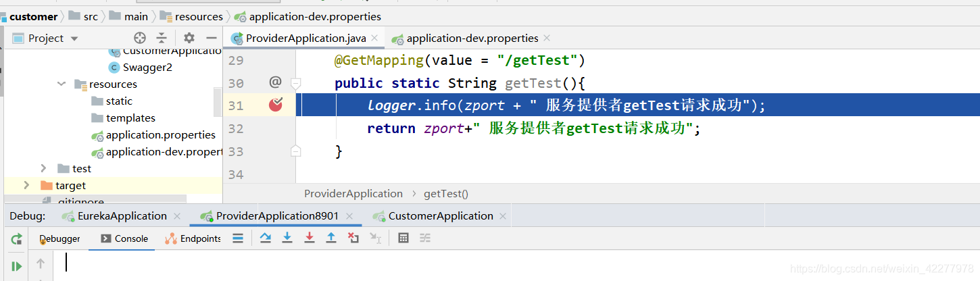This screenshot has height=281, width=980.
Task: Close the CustomerApplication debug tab
Action: [x=503, y=216]
